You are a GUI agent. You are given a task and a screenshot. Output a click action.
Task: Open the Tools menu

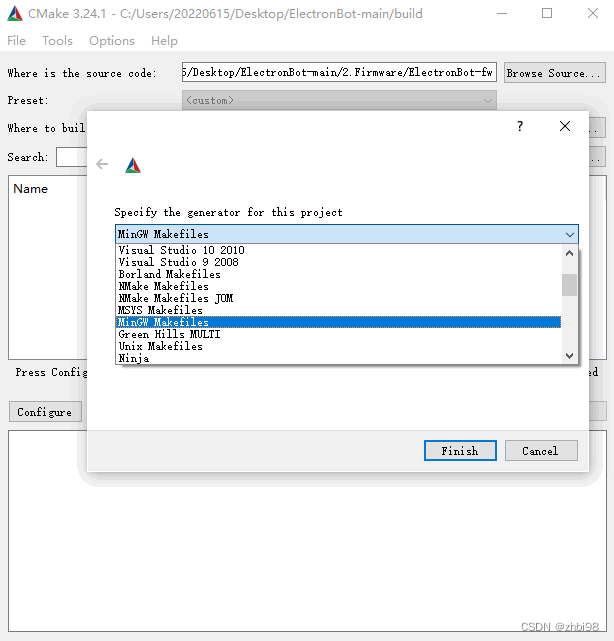[57, 41]
